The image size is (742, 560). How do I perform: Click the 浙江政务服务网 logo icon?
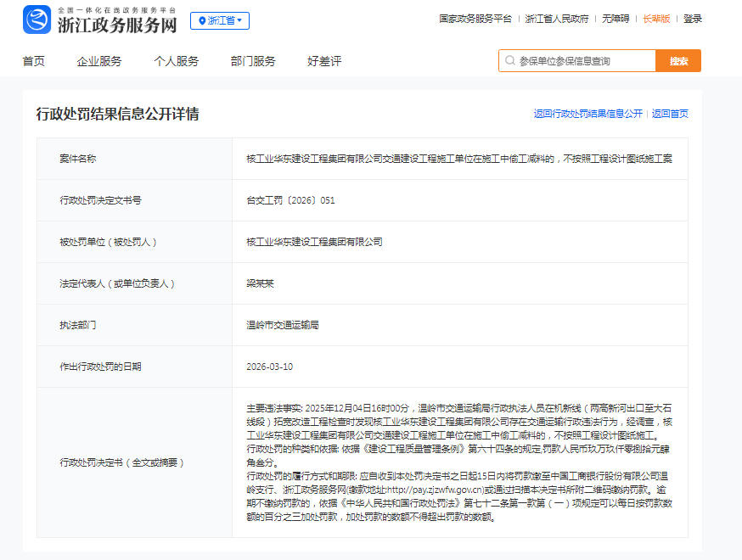[x=37, y=20]
